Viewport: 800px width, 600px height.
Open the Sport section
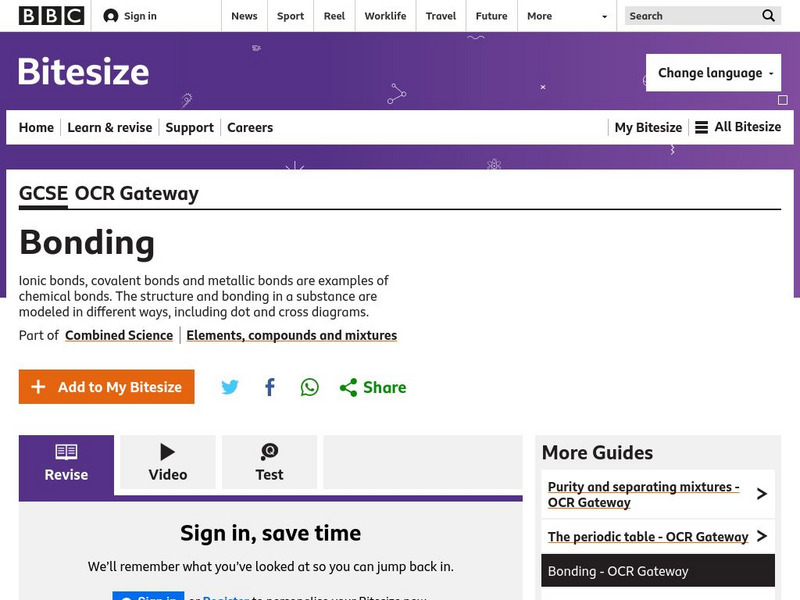click(x=290, y=16)
